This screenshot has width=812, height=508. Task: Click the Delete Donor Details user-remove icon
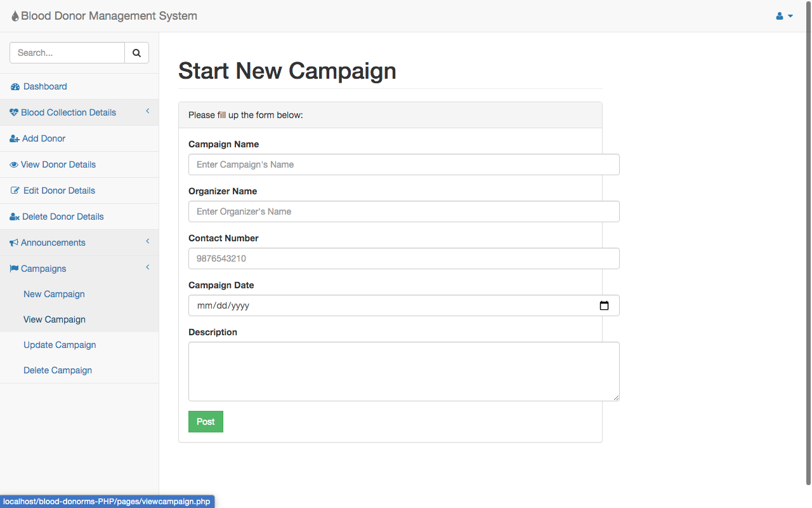15,217
